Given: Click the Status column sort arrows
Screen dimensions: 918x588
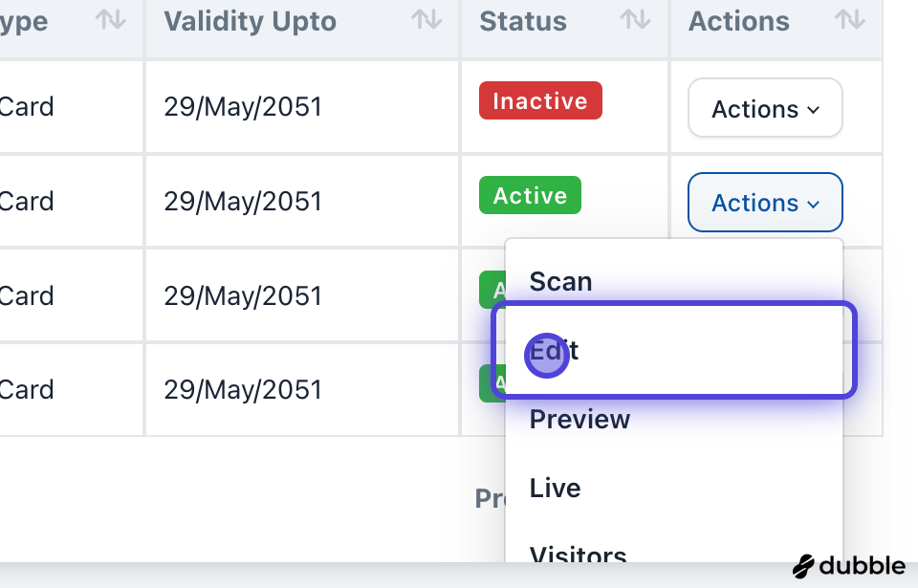Looking at the screenshot, I should (x=635, y=21).
